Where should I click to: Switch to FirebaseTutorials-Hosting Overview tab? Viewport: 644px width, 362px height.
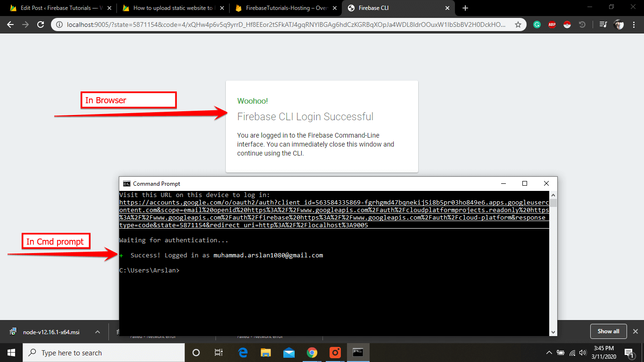click(286, 8)
